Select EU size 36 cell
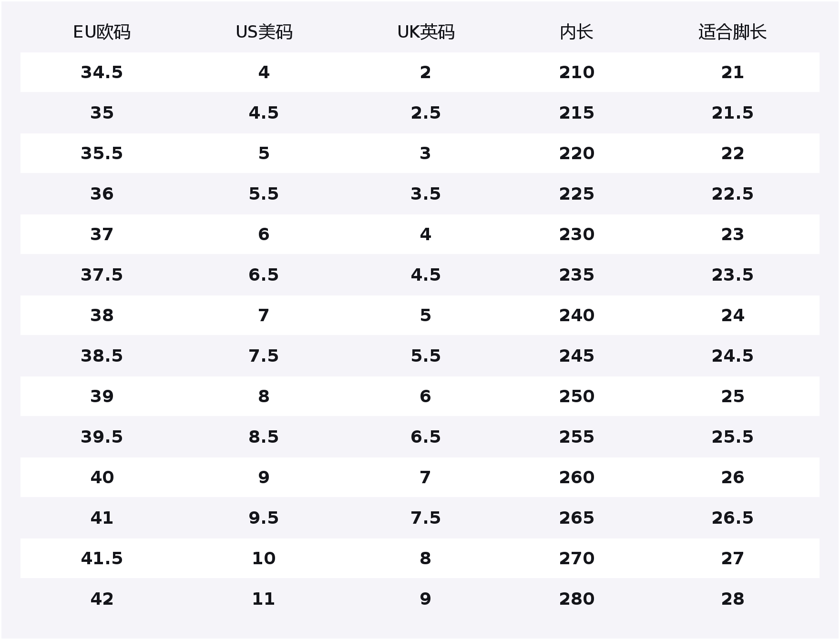The width and height of the screenshot is (840, 640). [102, 194]
